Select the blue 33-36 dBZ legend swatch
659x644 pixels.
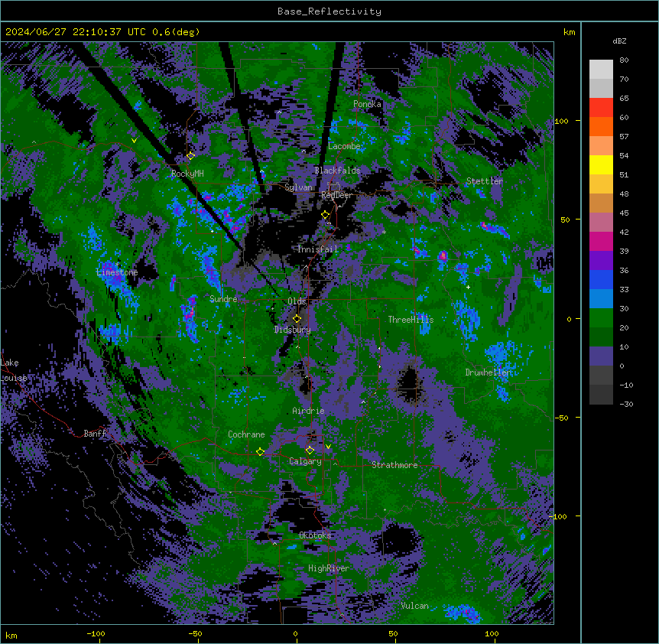tap(601, 280)
